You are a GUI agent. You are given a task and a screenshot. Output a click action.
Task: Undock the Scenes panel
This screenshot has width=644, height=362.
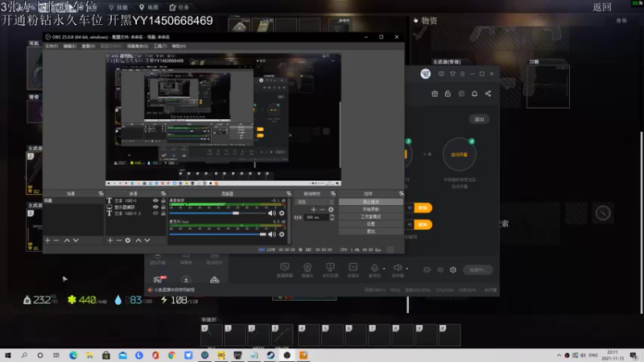pyautogui.click(x=101, y=194)
